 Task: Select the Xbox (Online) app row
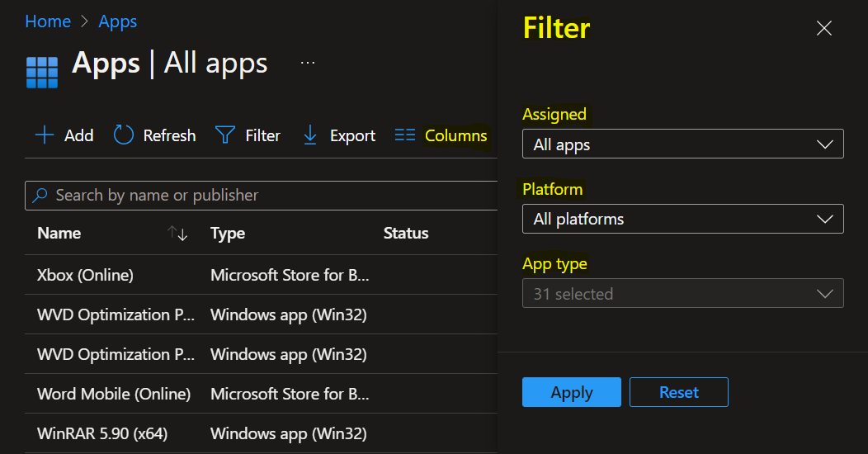point(85,275)
